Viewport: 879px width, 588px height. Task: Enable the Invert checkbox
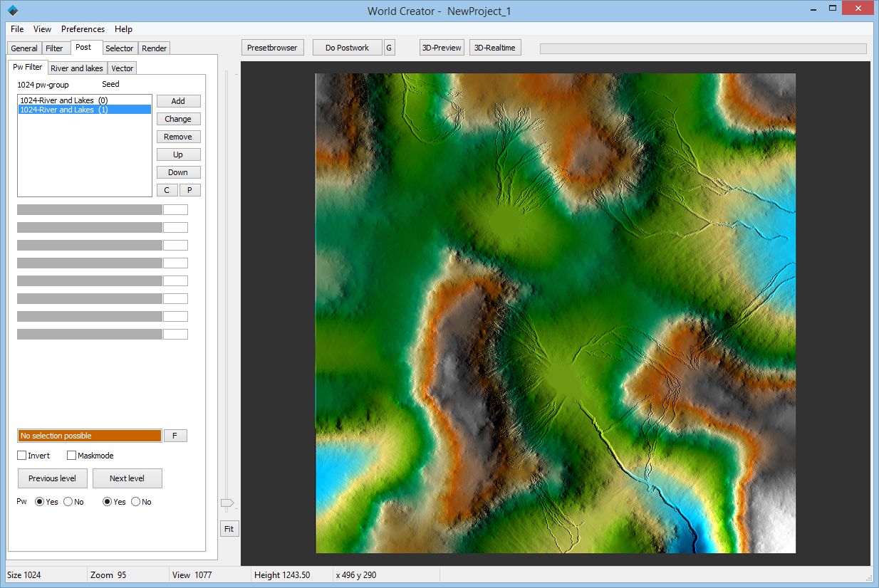22,455
